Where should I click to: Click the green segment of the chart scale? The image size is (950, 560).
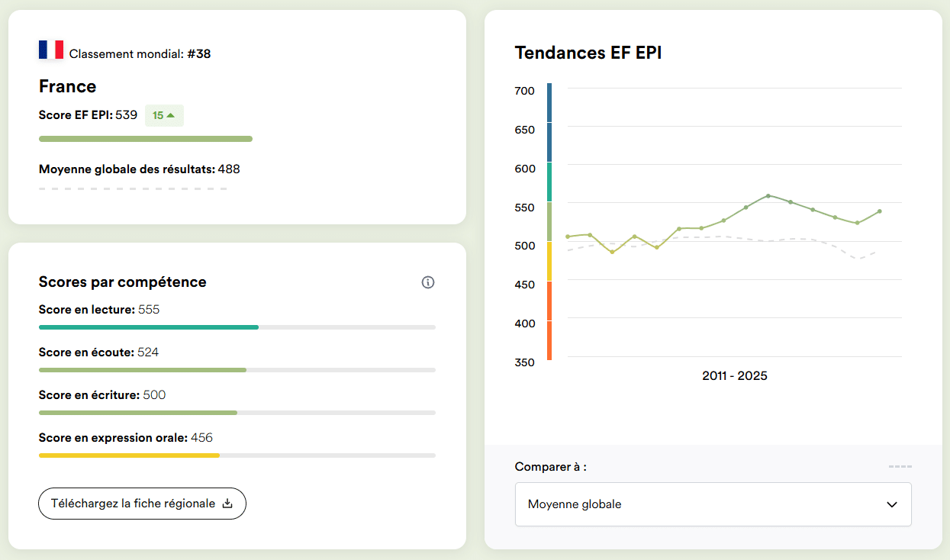point(549,222)
